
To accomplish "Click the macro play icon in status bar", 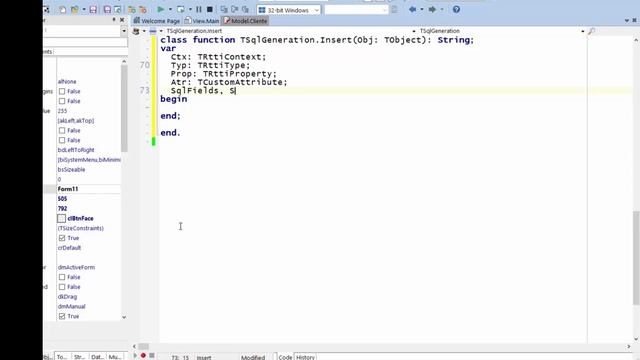I will pyautogui.click(x=135, y=356).
